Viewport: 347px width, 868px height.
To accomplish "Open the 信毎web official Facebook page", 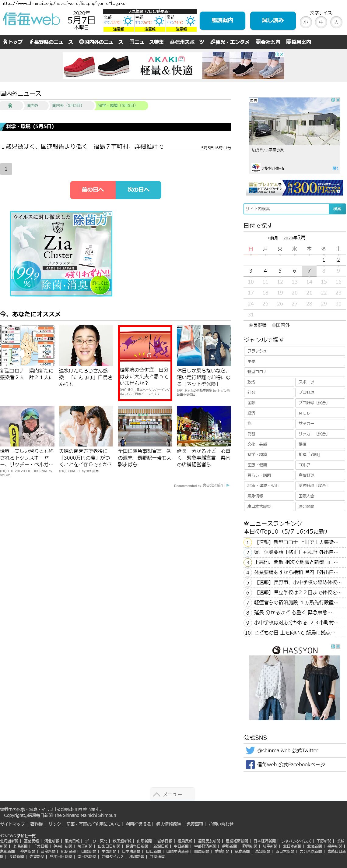I will 291,764.
